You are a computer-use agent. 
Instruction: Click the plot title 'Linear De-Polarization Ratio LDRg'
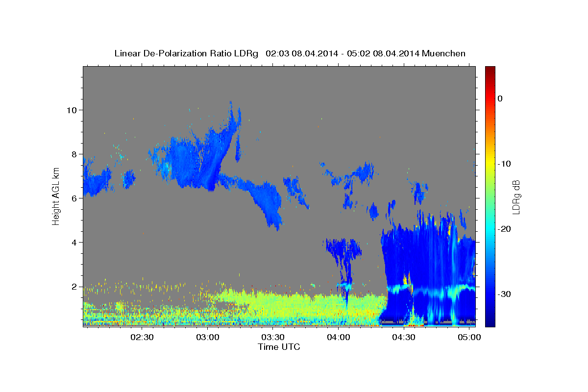[186, 53]
